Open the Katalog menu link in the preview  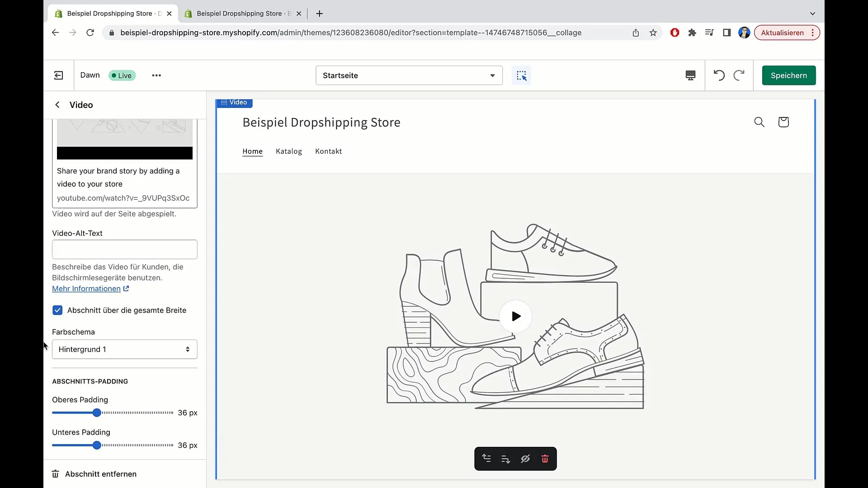point(289,151)
